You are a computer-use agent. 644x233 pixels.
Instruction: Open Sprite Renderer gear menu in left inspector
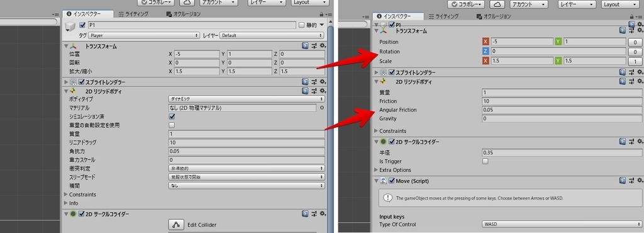pos(323,82)
